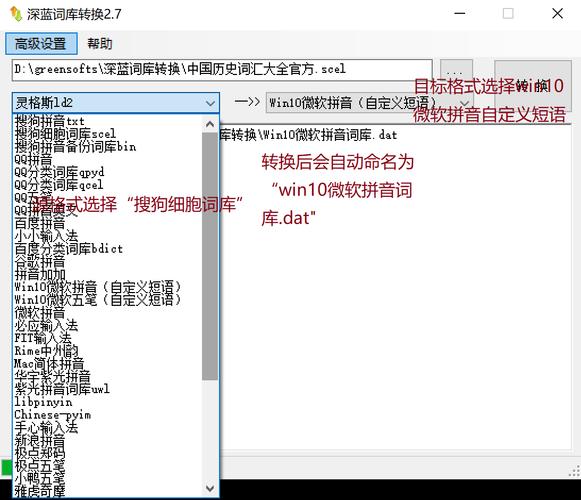Select 百度拼音 from the list
Viewport: 581px width, 500px height.
[x=107, y=223]
